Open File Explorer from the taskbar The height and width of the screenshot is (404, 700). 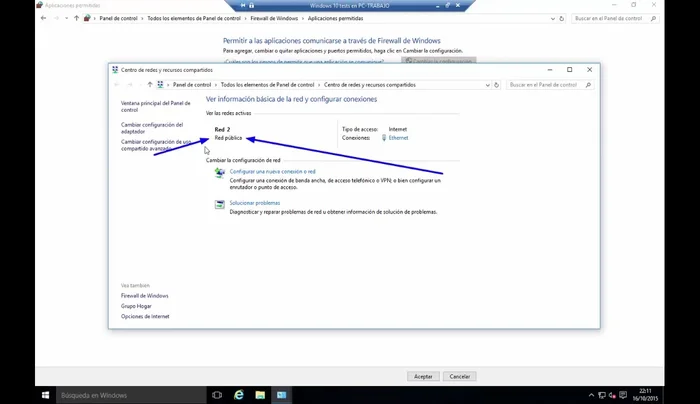click(x=260, y=395)
